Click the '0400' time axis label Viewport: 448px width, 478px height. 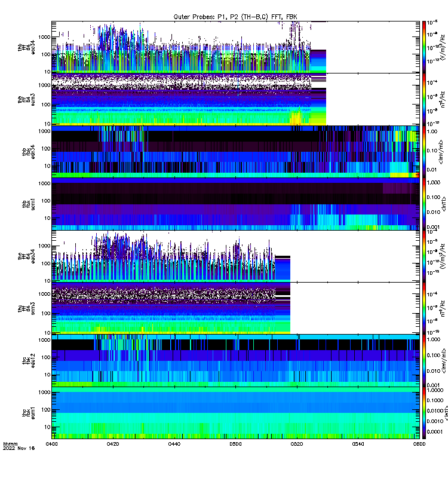point(52,444)
